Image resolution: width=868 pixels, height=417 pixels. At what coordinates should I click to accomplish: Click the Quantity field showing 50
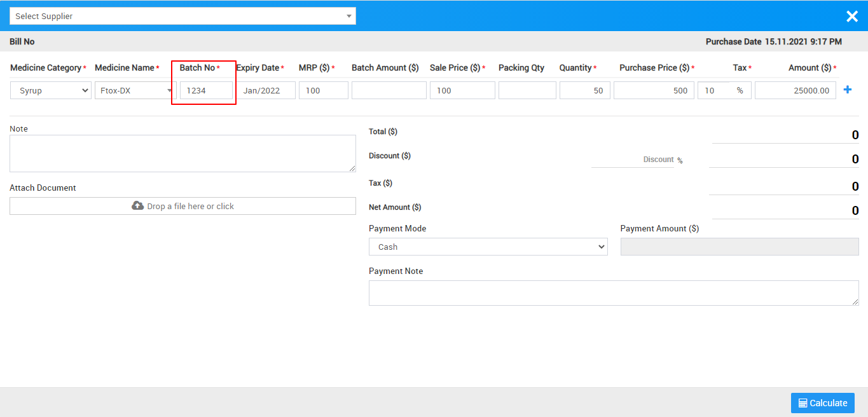pyautogui.click(x=584, y=91)
